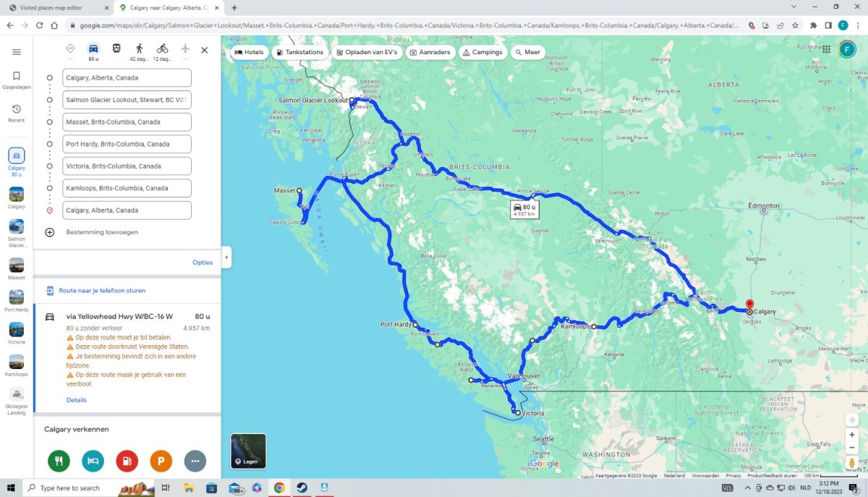Choose the walking travel mode
Viewport: 868px width, 497px height.
(x=139, y=49)
